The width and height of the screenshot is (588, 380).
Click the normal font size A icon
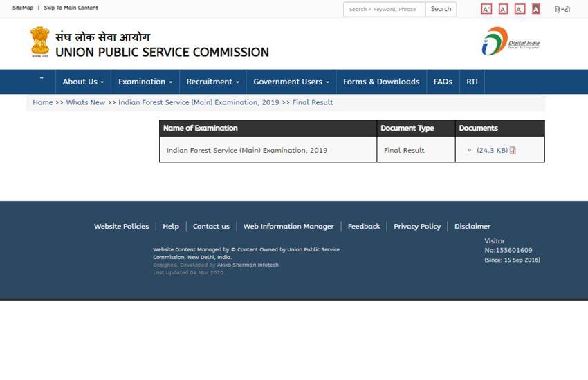(x=503, y=9)
